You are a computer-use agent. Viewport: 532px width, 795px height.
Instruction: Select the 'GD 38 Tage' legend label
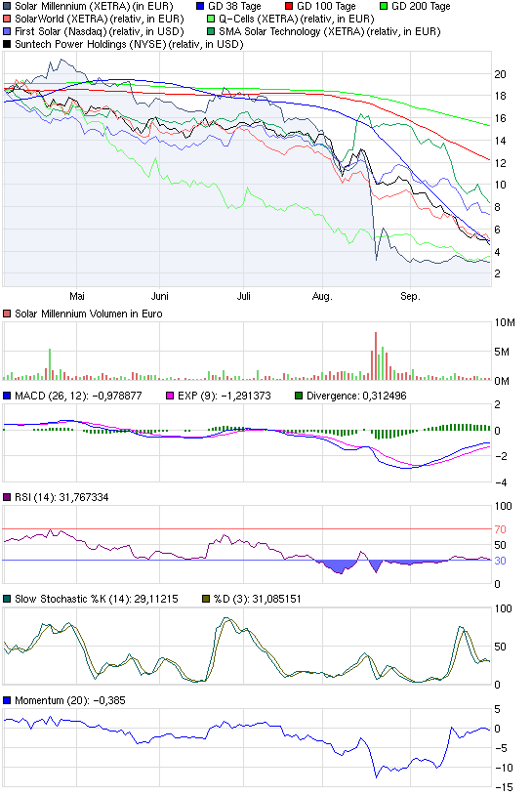coord(234,7)
